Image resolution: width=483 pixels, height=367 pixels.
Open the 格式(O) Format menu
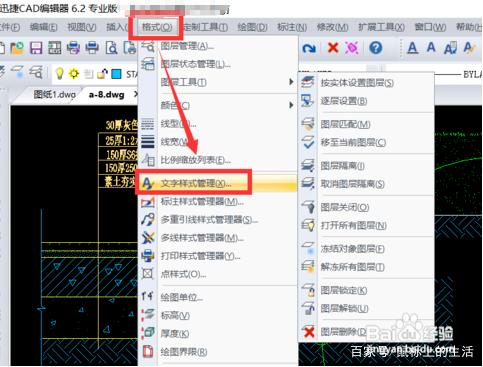pyautogui.click(x=157, y=27)
